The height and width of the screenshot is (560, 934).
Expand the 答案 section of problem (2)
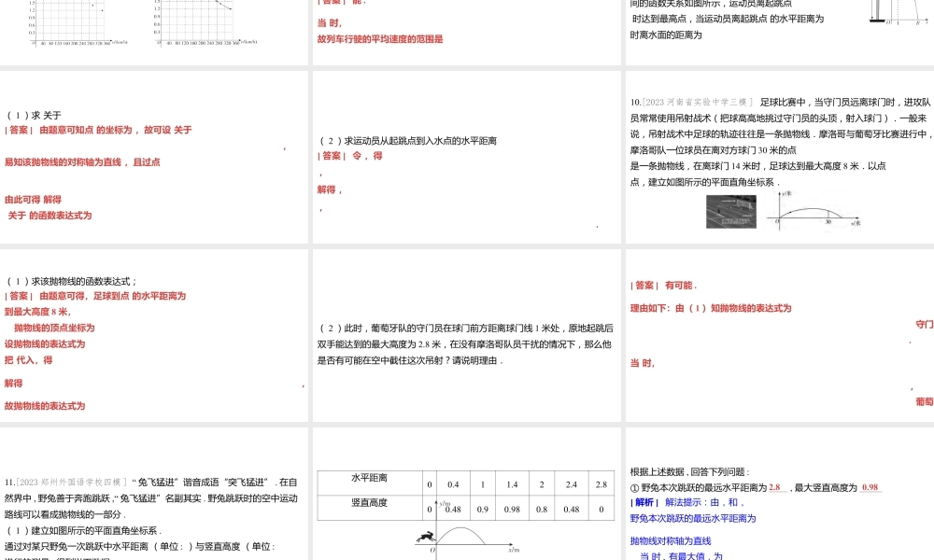(x=332, y=155)
